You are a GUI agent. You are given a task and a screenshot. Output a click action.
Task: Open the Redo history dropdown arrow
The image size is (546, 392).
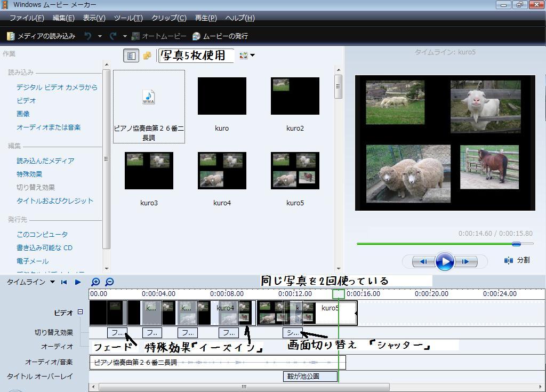pyautogui.click(x=125, y=36)
